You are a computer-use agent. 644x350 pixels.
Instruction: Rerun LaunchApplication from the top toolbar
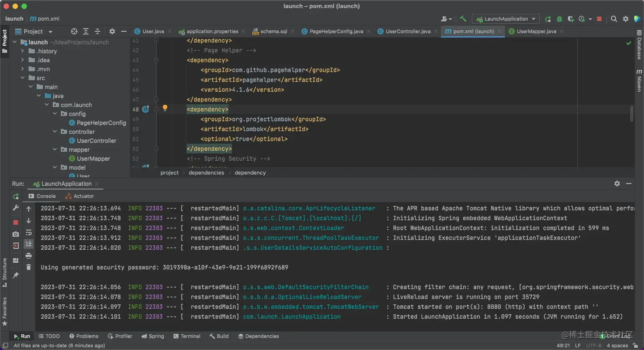click(x=548, y=19)
